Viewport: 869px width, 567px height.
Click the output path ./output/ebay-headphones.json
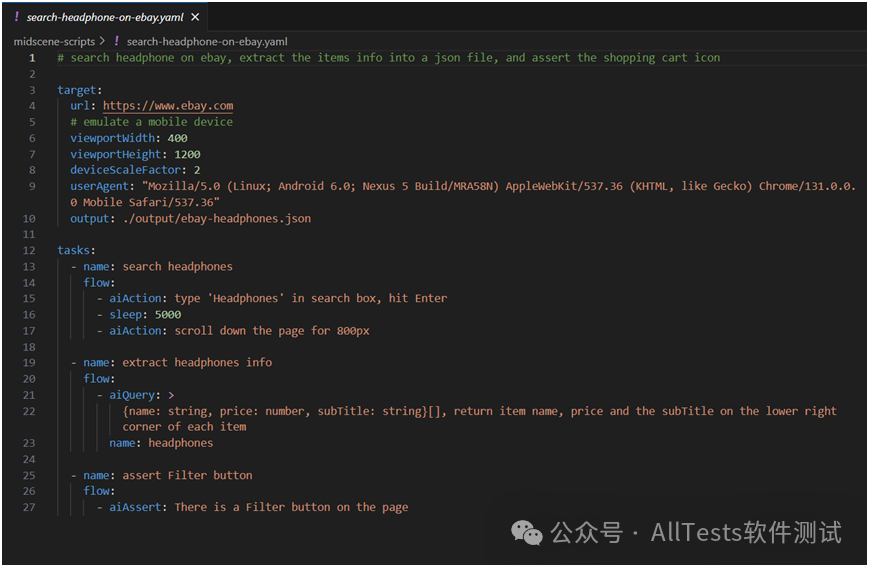click(x=217, y=218)
